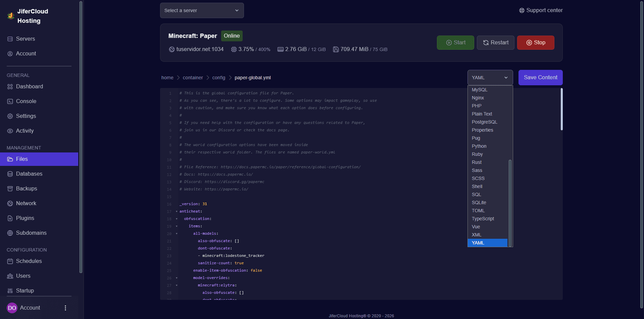Go to the container breadcrumb
This screenshot has width=644, height=319.
[193, 78]
